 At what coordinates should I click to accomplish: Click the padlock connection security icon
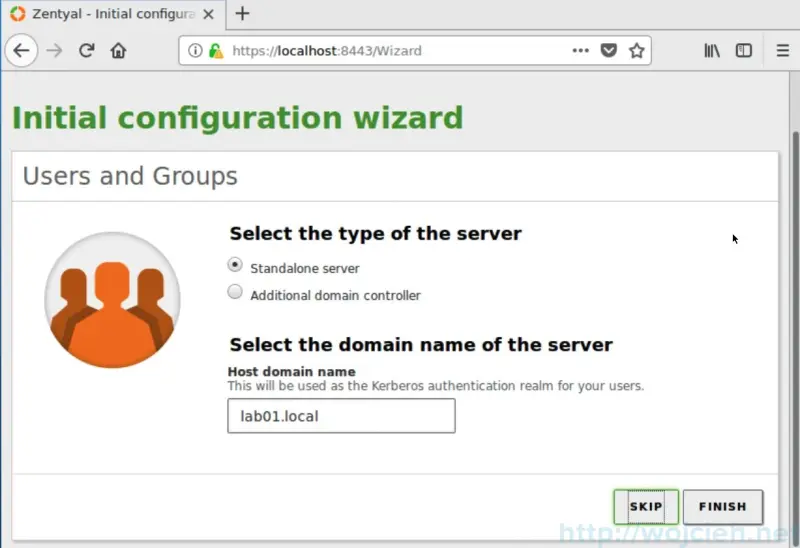[x=215, y=51]
